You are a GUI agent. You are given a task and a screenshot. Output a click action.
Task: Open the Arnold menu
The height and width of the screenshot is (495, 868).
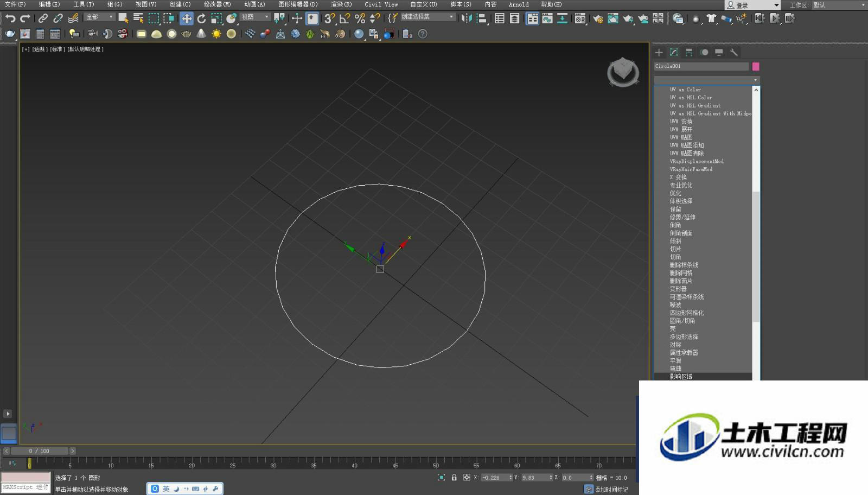point(518,4)
